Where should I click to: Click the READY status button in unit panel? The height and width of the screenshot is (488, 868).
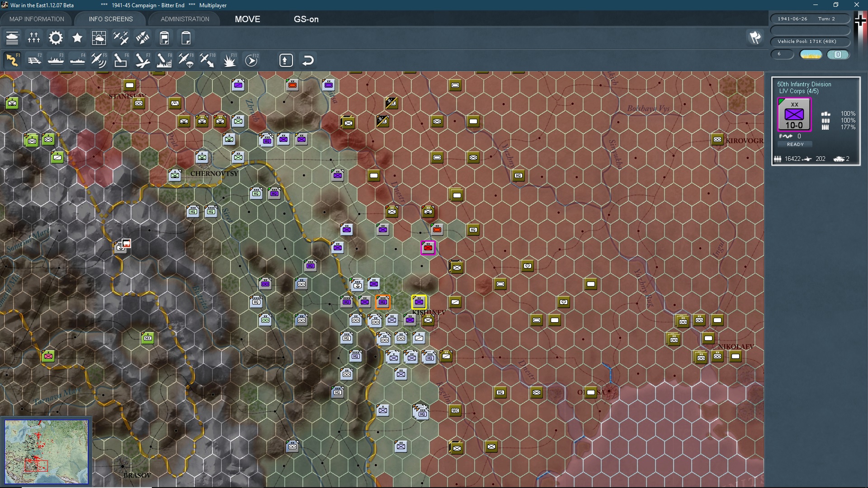point(795,144)
